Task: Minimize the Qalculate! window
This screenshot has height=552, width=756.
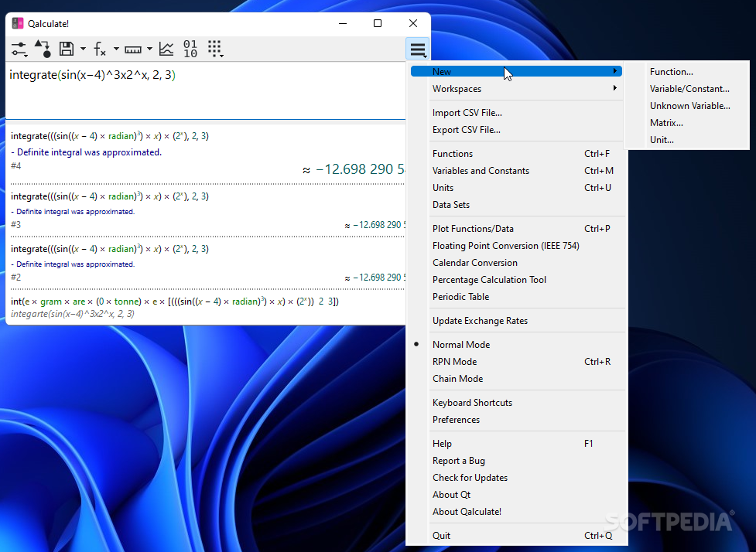Action: coord(343,23)
